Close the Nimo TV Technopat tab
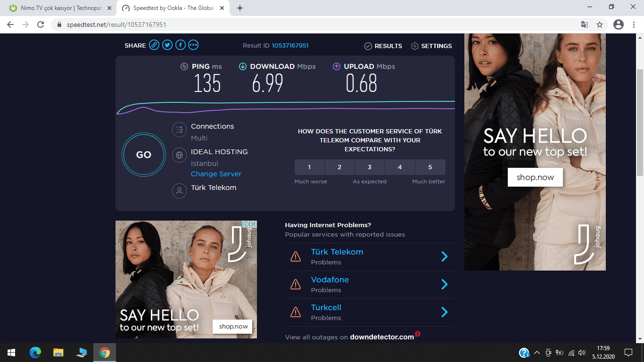The height and width of the screenshot is (362, 644). tap(109, 8)
